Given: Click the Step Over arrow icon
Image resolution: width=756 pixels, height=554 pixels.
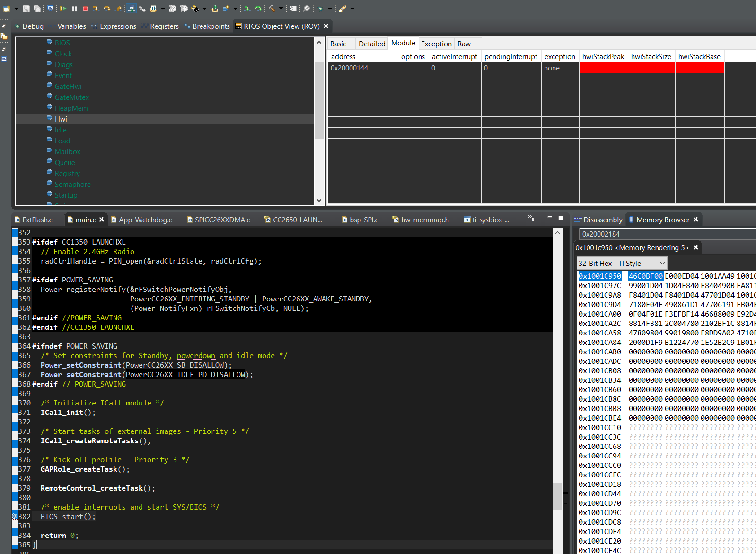Looking at the screenshot, I should pyautogui.click(x=107, y=9).
